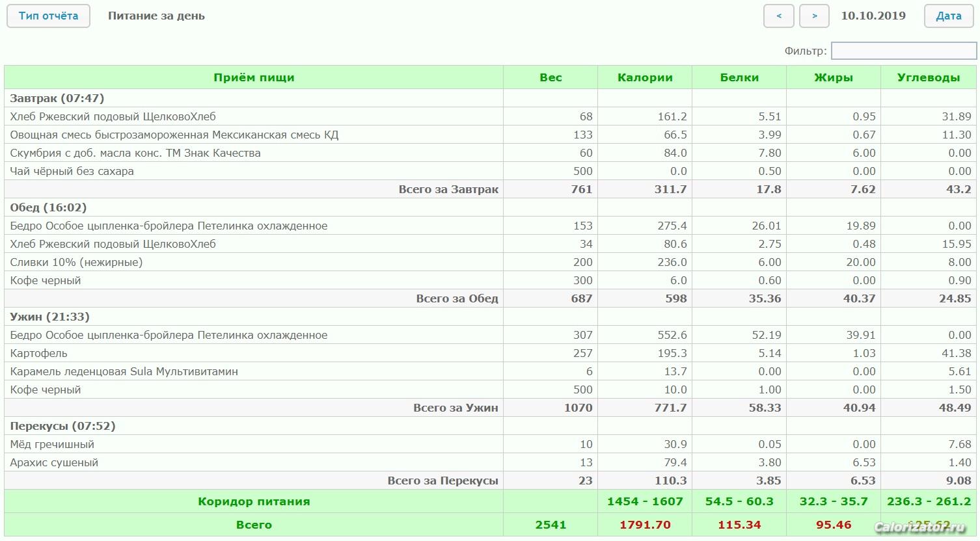
Task: Click the date text 10.10.2019
Action: pos(873,16)
